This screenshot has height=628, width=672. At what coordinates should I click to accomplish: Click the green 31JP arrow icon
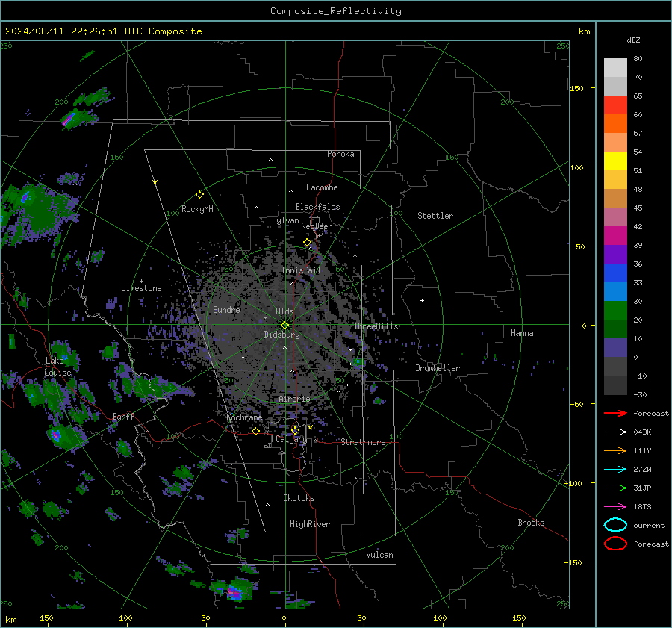[615, 488]
